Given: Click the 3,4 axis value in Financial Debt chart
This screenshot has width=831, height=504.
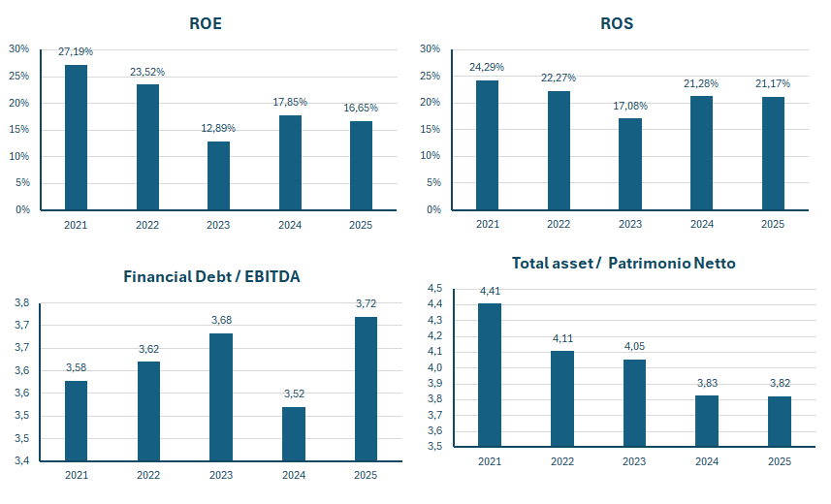Looking at the screenshot, I should (x=21, y=460).
